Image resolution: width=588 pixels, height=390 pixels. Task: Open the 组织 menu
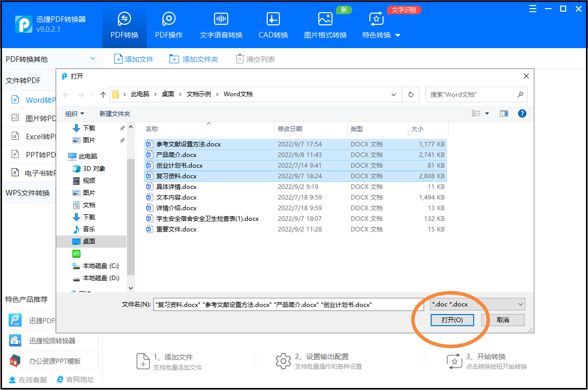pyautogui.click(x=74, y=114)
